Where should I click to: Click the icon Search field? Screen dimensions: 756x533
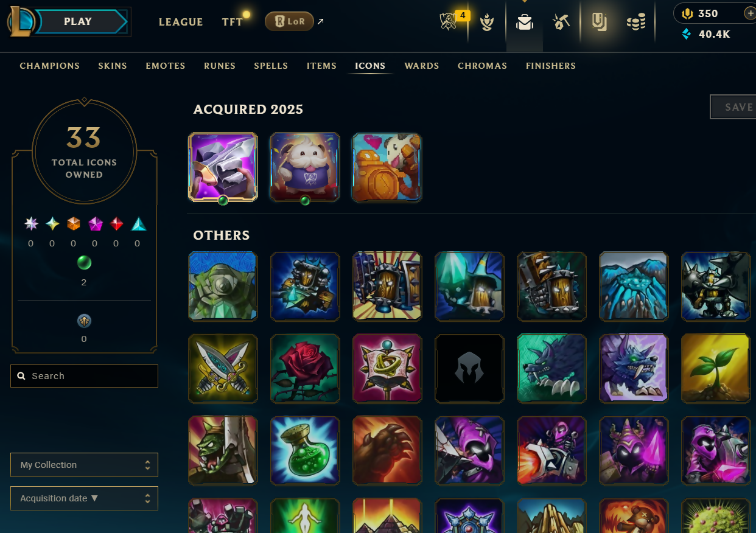click(x=84, y=376)
